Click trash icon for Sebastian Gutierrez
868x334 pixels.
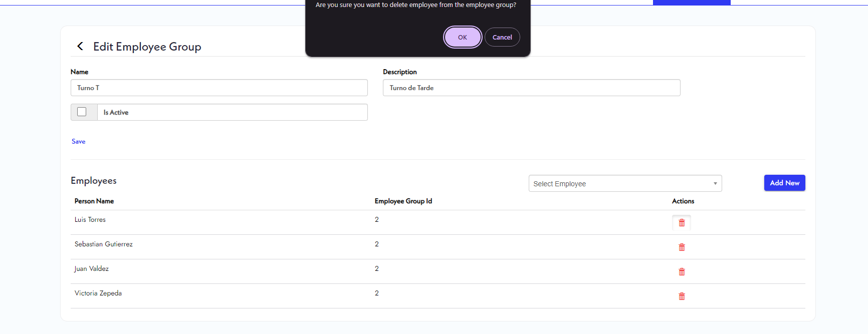[682, 247]
